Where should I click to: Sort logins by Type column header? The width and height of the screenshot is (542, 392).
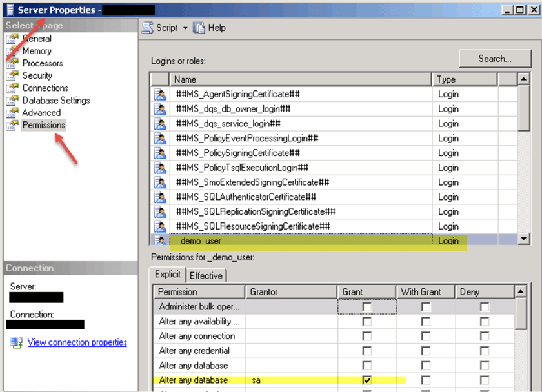click(465, 79)
